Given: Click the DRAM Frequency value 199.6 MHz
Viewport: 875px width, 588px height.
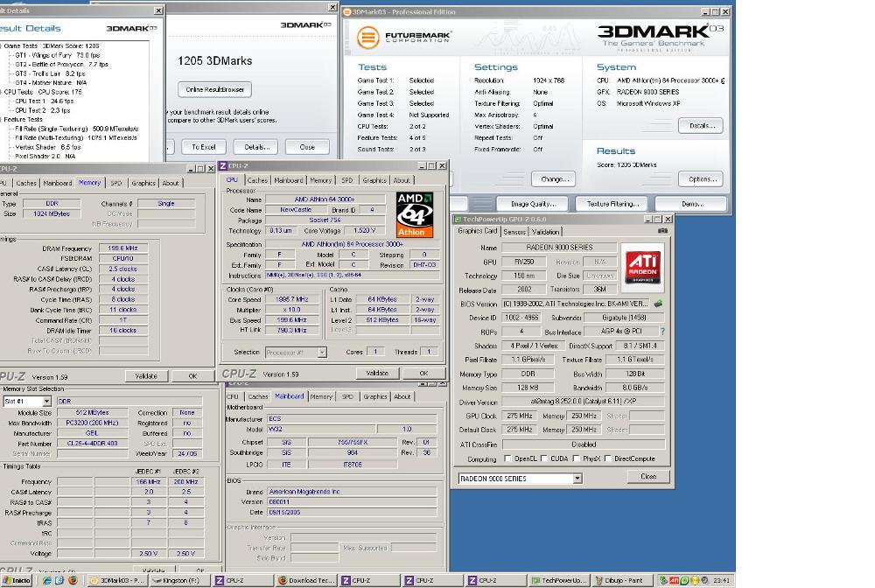Looking at the screenshot, I should pos(122,248).
